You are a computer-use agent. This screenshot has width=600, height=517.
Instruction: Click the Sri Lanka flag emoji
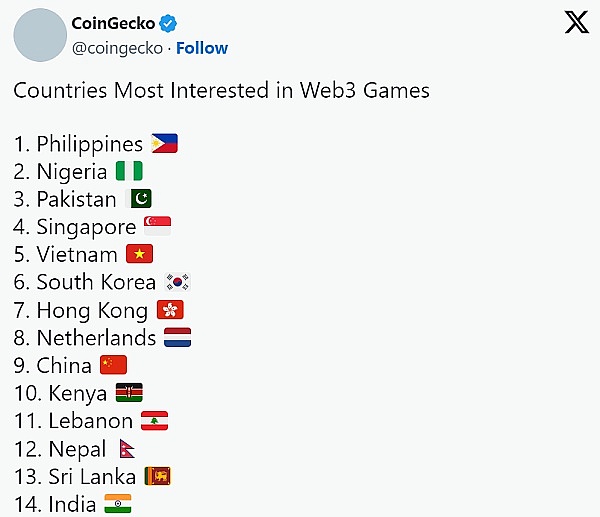[x=158, y=476]
